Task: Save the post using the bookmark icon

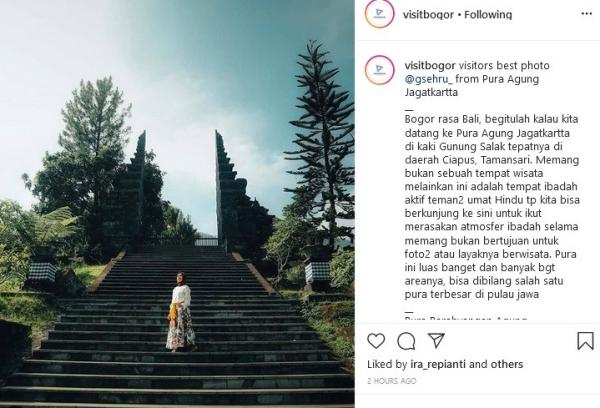Action: tap(585, 341)
